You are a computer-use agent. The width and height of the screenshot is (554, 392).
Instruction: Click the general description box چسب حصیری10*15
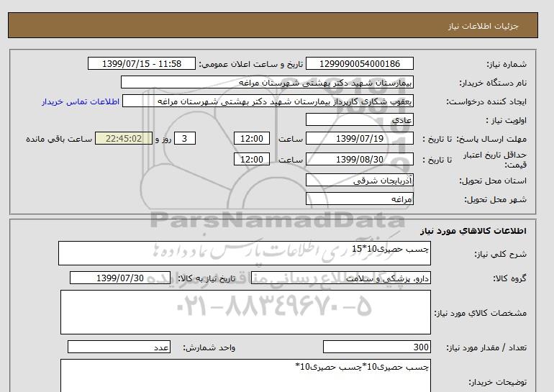(x=245, y=253)
